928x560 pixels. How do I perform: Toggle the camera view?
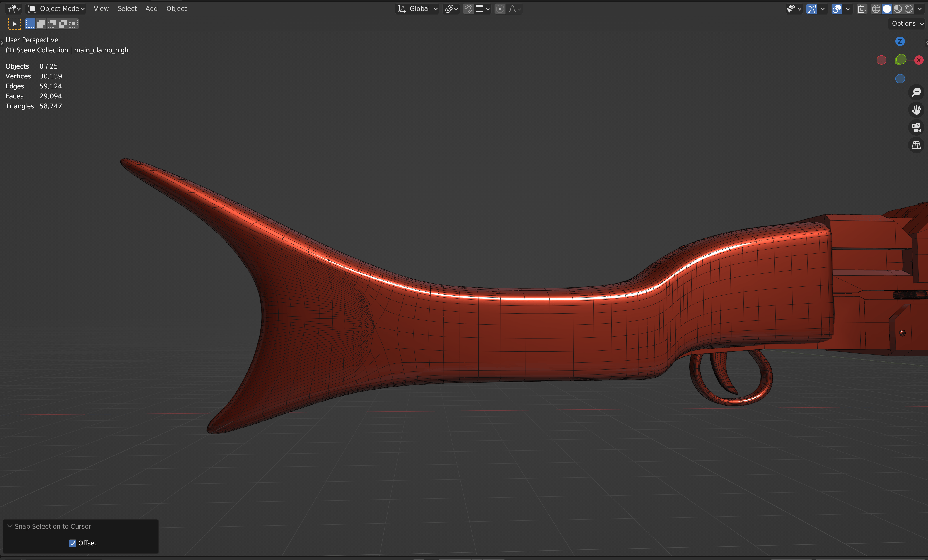(916, 127)
